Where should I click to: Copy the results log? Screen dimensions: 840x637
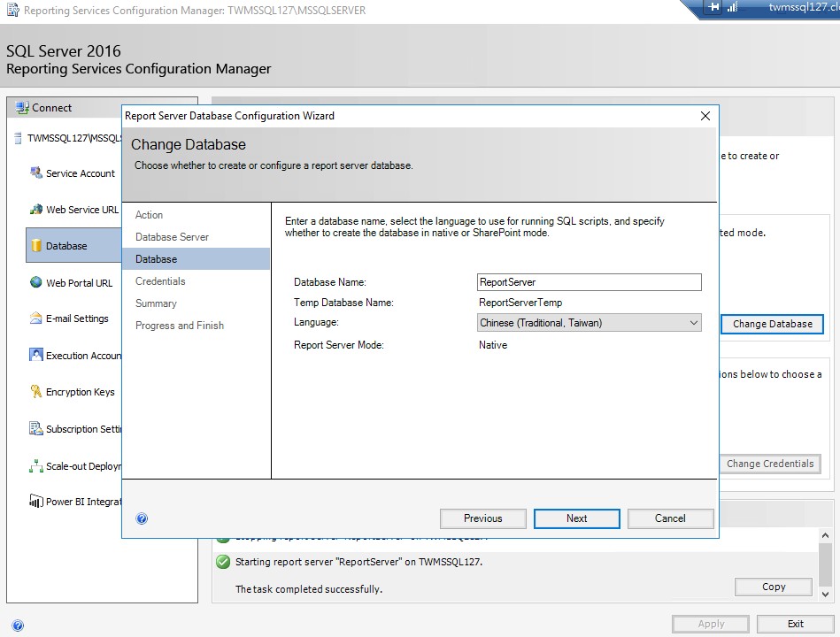coord(774,587)
